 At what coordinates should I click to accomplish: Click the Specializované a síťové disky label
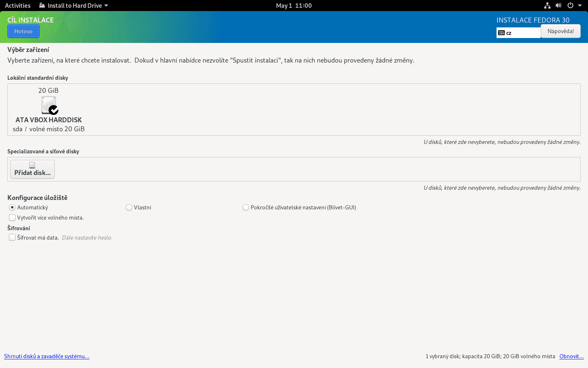point(43,151)
